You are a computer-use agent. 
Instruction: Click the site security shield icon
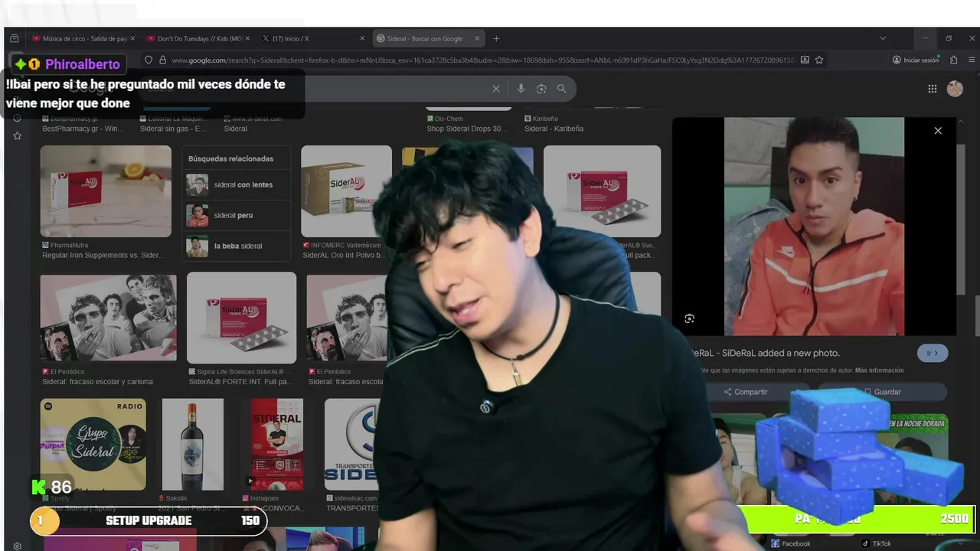click(x=149, y=60)
